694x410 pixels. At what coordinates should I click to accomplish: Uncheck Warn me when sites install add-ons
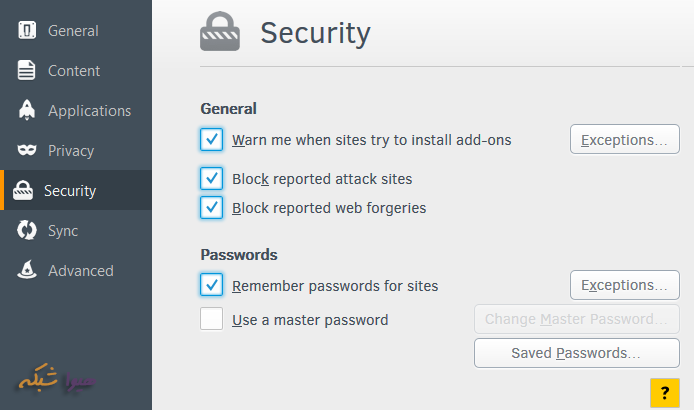(211, 139)
